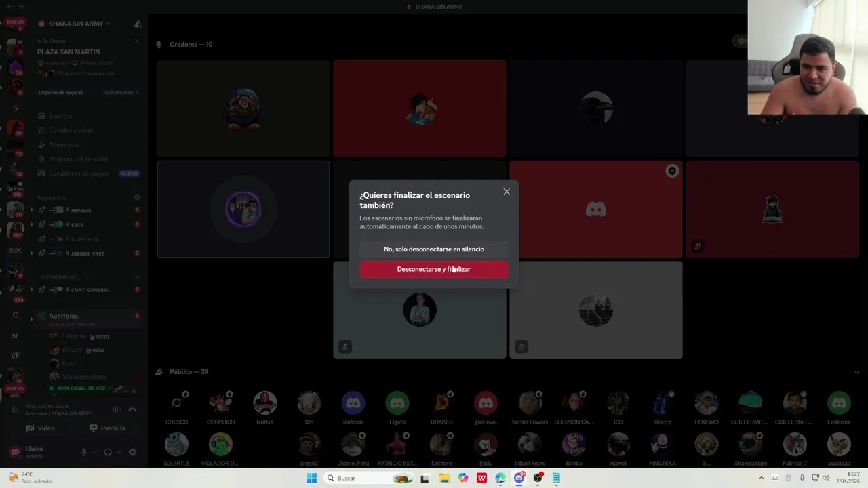Open Windows Start menu
The height and width of the screenshot is (488, 868).
[x=311, y=478]
